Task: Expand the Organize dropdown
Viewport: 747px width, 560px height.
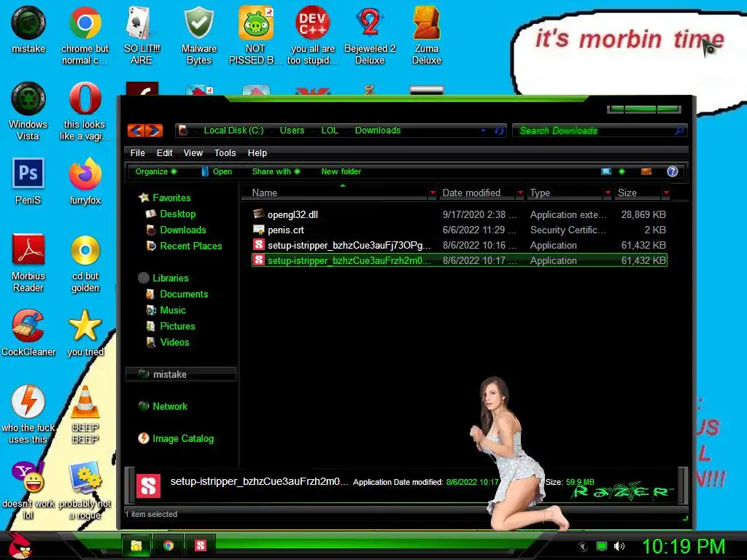Action: coord(156,171)
